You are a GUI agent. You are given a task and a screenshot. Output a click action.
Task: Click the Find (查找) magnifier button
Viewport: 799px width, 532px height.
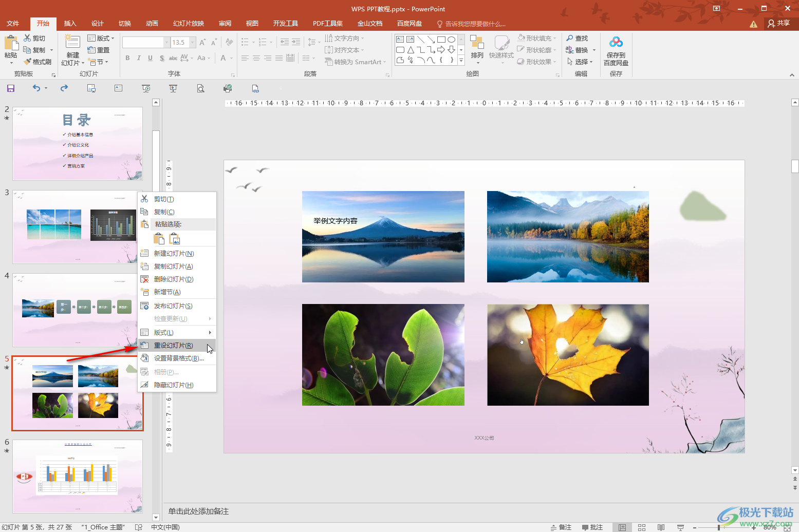point(577,39)
